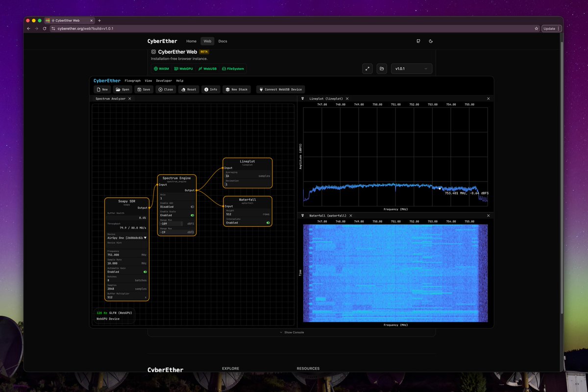Toggle Enable AGC switch in Spectrum Engine
Image resolution: width=588 pixels, height=392 pixels.
[192, 207]
